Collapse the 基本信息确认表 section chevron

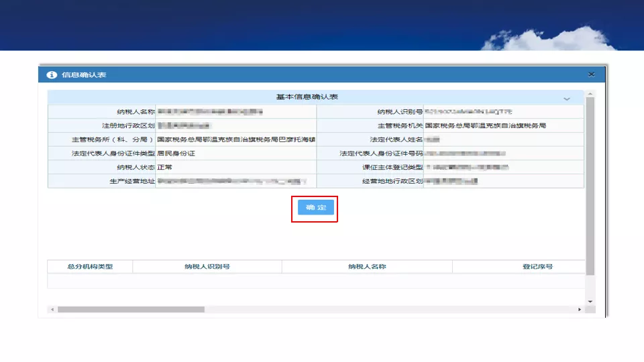click(567, 99)
